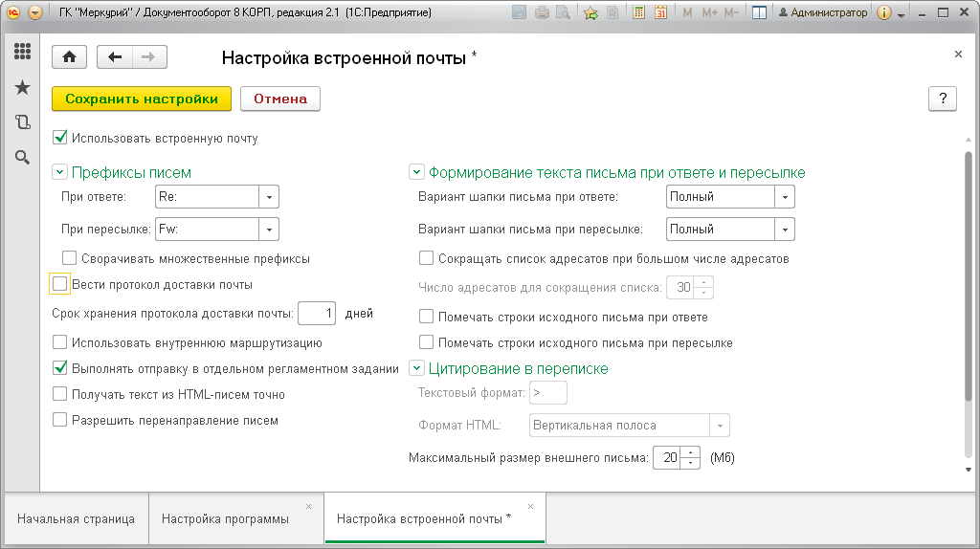Close the Настройка встроенной почты tab
The height and width of the screenshot is (549, 980).
point(530,507)
